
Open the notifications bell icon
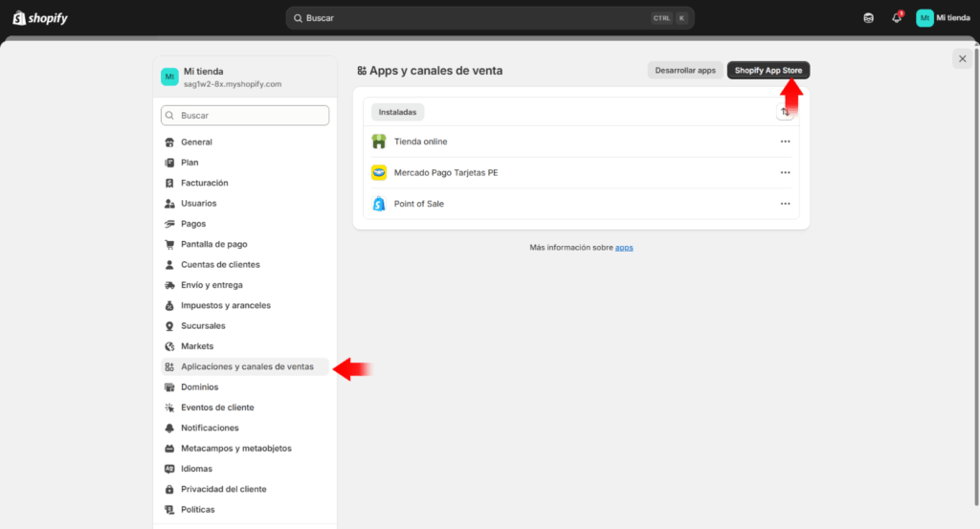pos(897,18)
